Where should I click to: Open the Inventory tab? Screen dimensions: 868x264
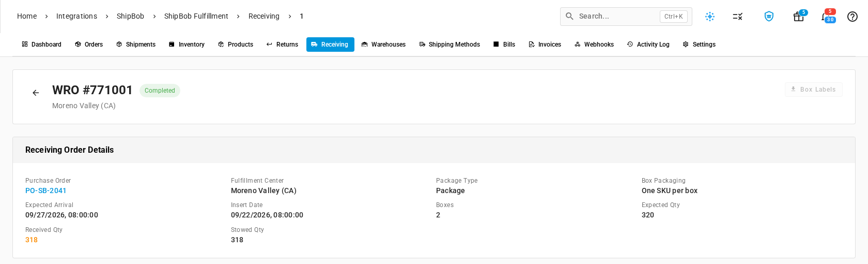187,45
